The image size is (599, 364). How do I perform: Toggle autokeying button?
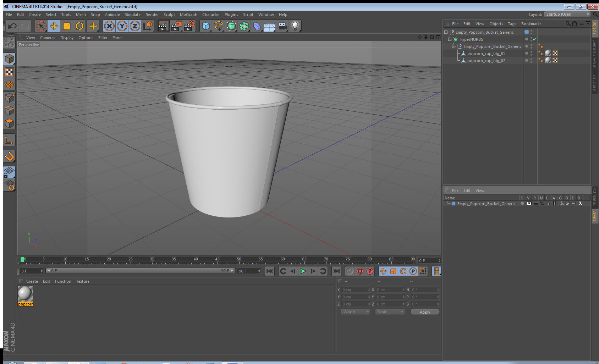coord(360,271)
